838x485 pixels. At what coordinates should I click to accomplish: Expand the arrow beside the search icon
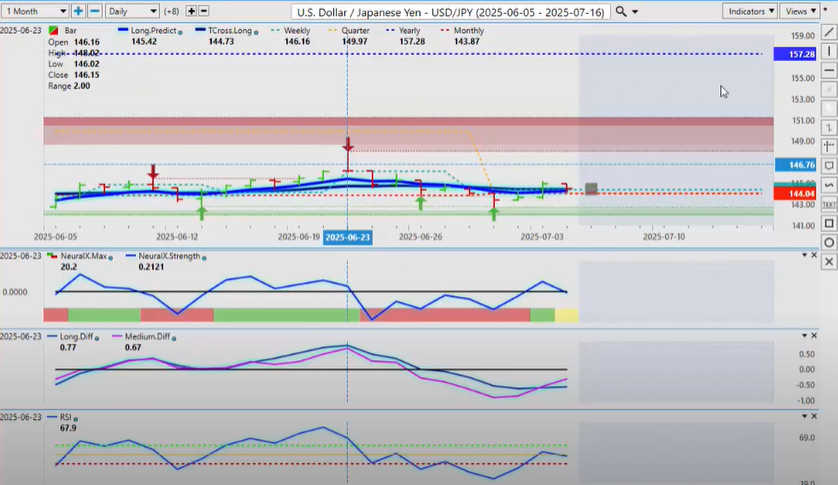pos(635,11)
